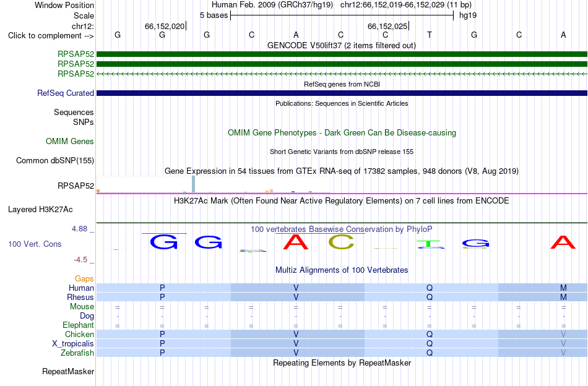This screenshot has width=588, height=386.
Task: Click RPSAP52 label beside the arrowed intron line
Action: pos(76,74)
